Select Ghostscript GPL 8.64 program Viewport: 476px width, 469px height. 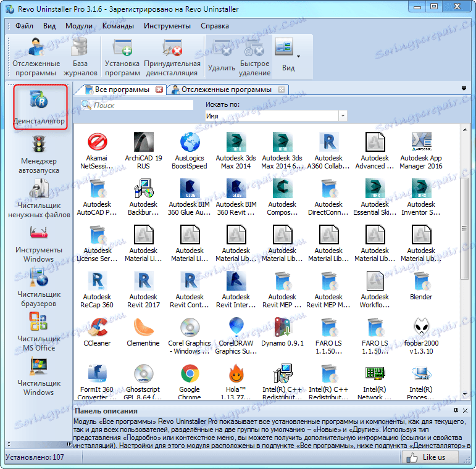143,381
